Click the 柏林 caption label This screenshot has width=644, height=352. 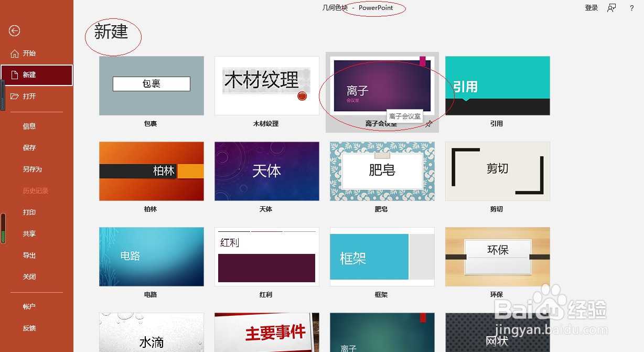pyautogui.click(x=151, y=209)
